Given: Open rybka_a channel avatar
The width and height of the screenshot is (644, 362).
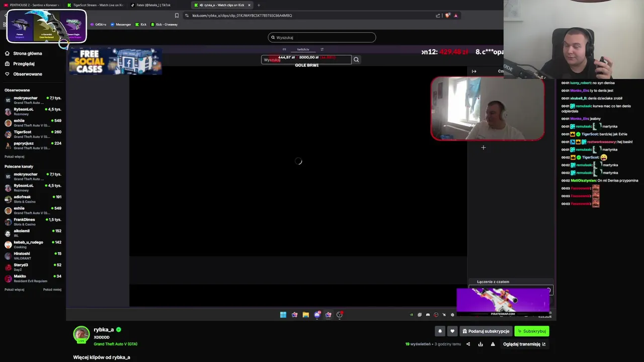Looking at the screenshot, I should [x=81, y=334].
